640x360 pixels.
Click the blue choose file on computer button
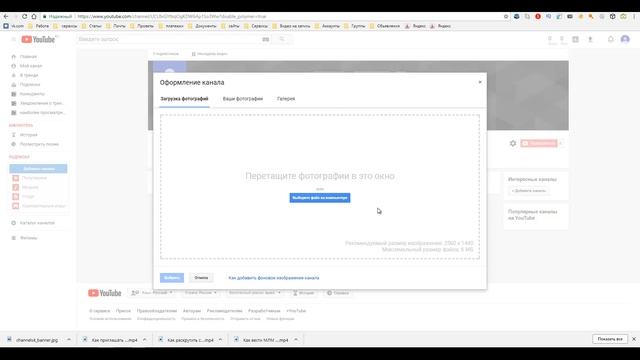[x=320, y=198]
